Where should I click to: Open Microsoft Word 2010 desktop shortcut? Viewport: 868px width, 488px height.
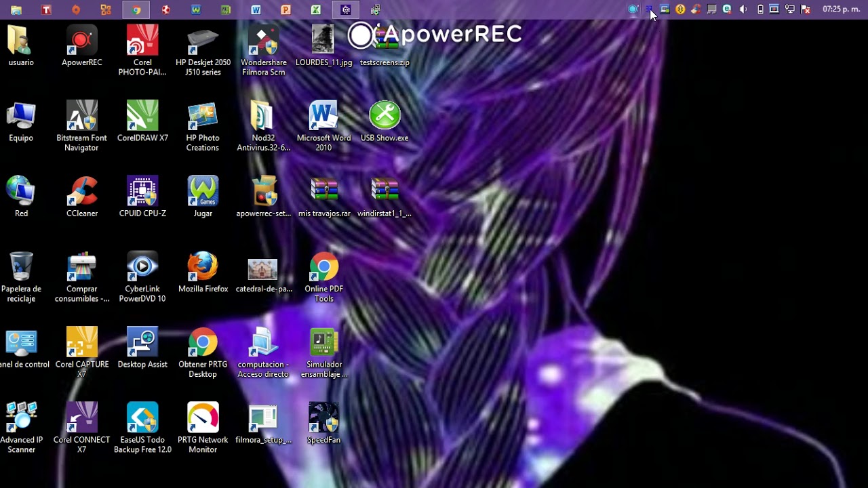tap(323, 126)
